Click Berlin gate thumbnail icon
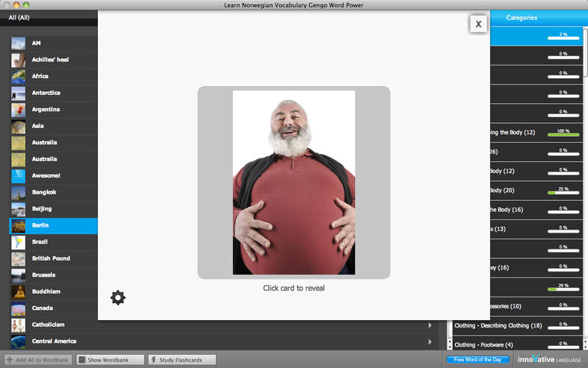The image size is (588, 368). pyautogui.click(x=18, y=225)
